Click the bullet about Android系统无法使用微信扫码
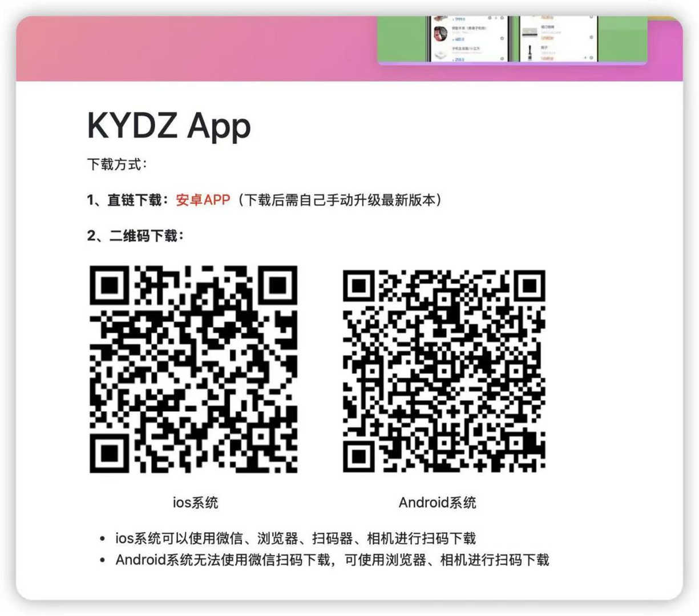Image resolution: width=699 pixels, height=616 pixels. [332, 559]
